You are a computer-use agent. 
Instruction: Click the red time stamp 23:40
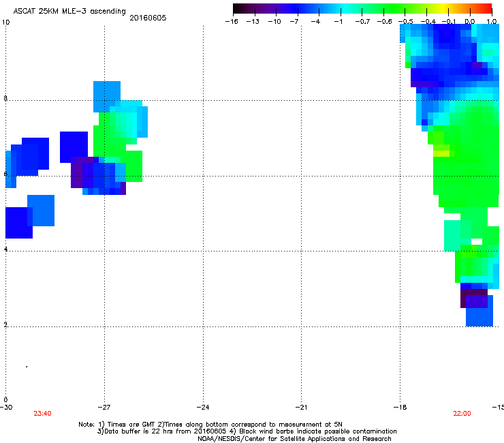42,414
